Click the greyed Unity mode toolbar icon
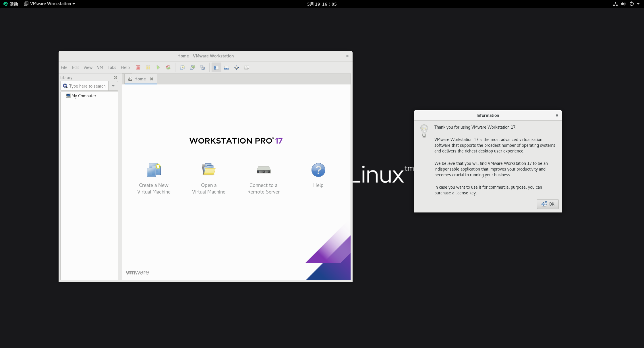This screenshot has height=348, width=644. (247, 67)
